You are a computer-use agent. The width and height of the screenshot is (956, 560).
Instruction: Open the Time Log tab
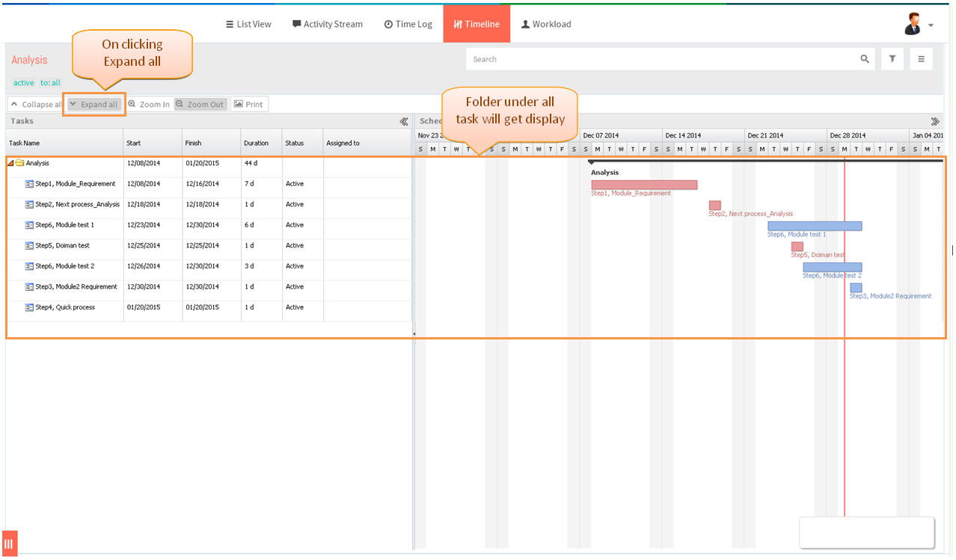pyautogui.click(x=408, y=24)
